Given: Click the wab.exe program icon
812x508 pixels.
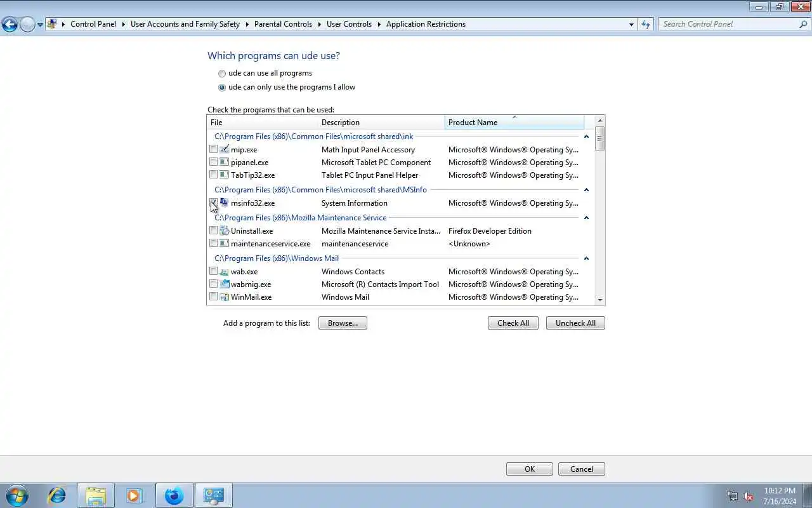Looking at the screenshot, I should click(x=224, y=271).
